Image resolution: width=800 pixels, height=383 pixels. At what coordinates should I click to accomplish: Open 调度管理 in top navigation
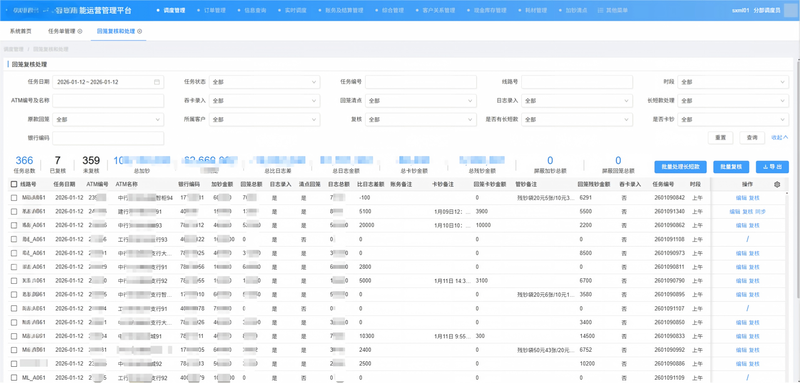(x=174, y=10)
